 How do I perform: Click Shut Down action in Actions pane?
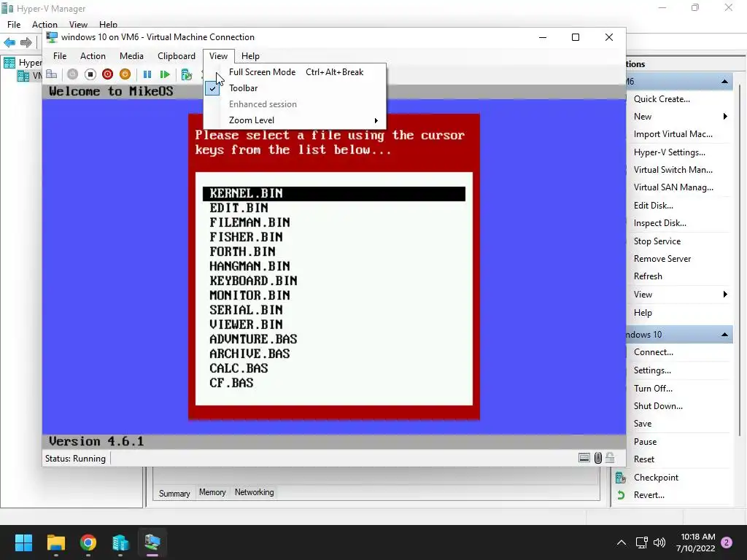tap(658, 406)
